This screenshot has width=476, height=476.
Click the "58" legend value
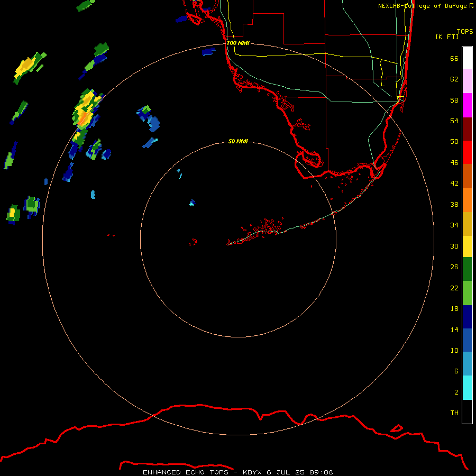[454, 100]
